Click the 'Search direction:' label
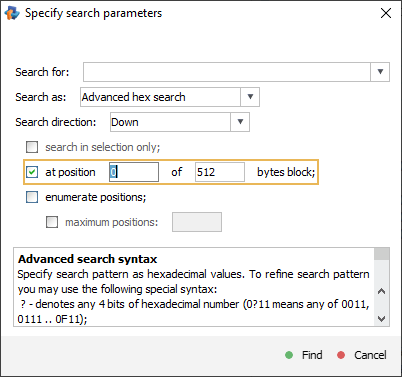Image resolution: width=402 pixels, height=377 pixels. [56, 122]
